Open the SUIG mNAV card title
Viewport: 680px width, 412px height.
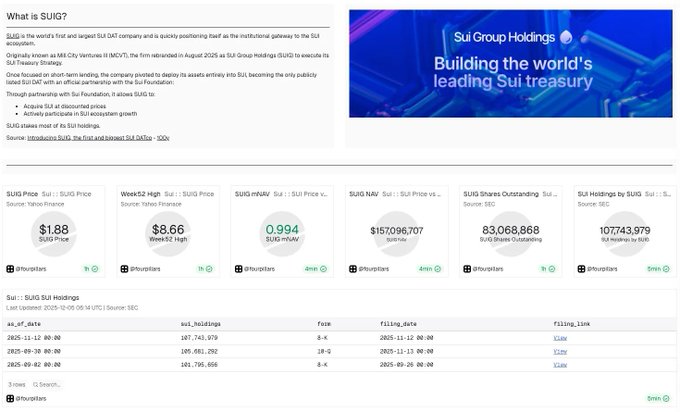[x=252, y=194]
